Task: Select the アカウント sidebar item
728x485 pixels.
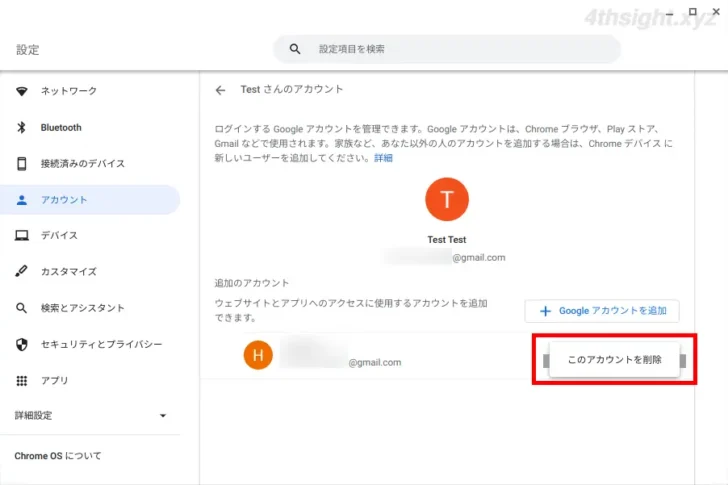Action: 90,200
